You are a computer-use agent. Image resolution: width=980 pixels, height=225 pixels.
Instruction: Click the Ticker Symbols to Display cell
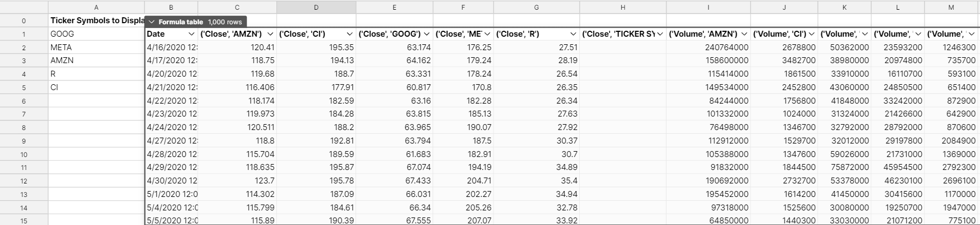pyautogui.click(x=96, y=21)
